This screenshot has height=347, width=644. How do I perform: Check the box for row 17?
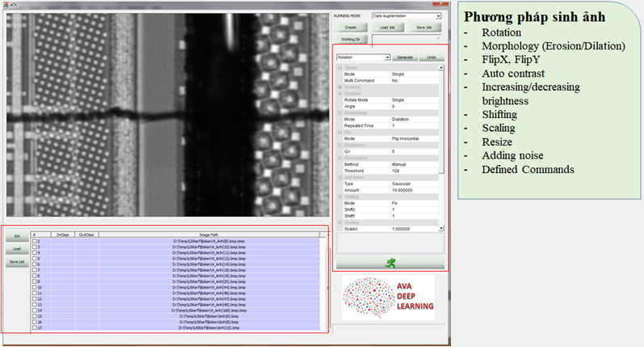click(34, 327)
